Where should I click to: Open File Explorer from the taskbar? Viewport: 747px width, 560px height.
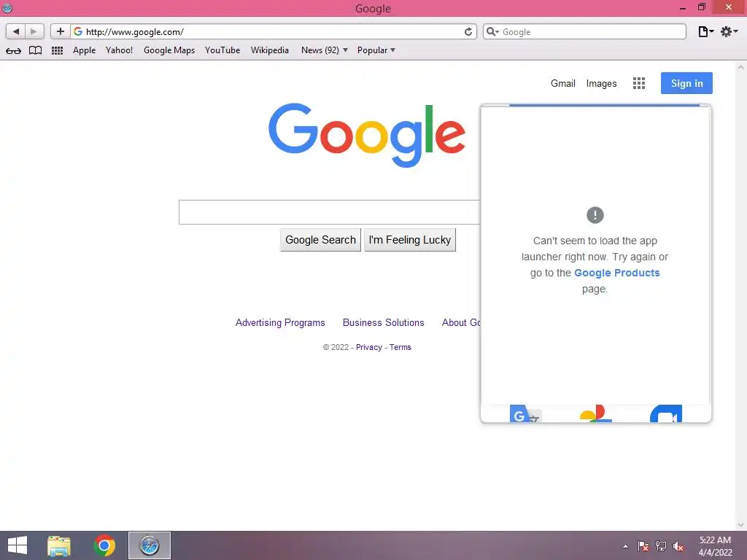pyautogui.click(x=59, y=545)
